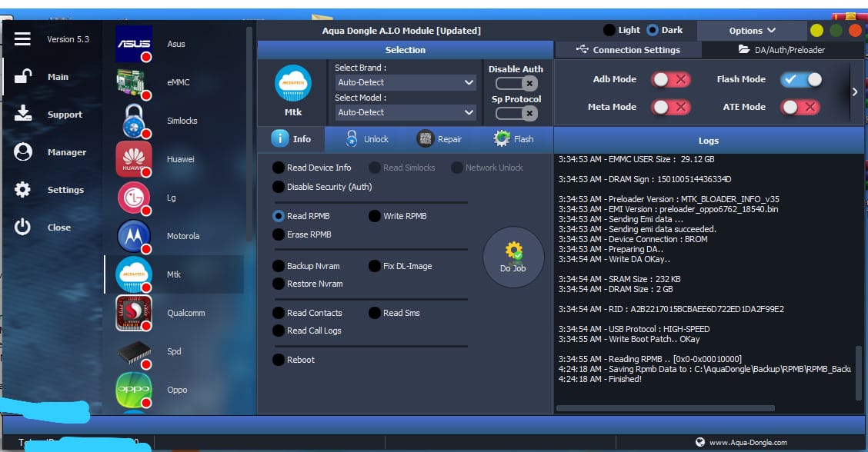
Task: Toggle the ATE Mode switch
Action: pos(800,107)
